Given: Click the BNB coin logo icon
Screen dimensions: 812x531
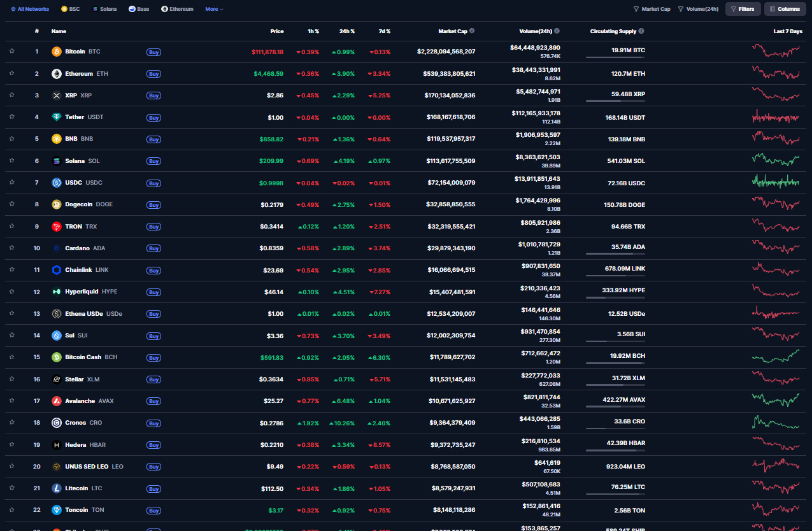Looking at the screenshot, I should 56,139.
